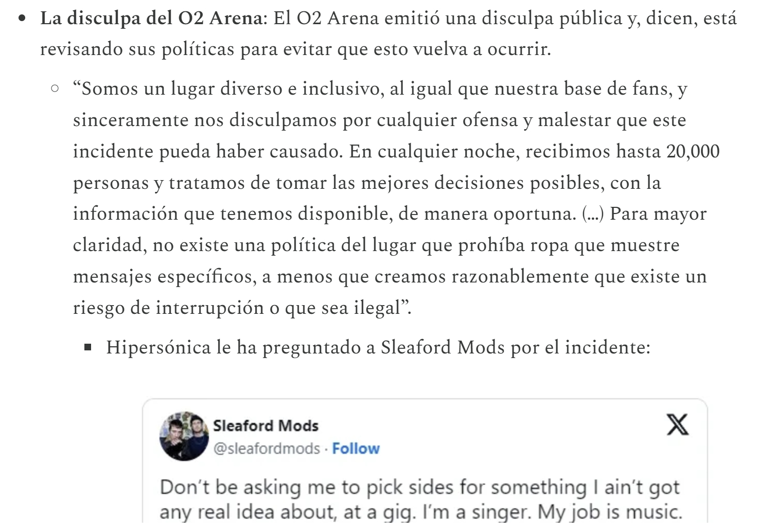The height and width of the screenshot is (532, 759).
Task: Open the Sleaford Mods profile avatar
Action: tap(185, 436)
